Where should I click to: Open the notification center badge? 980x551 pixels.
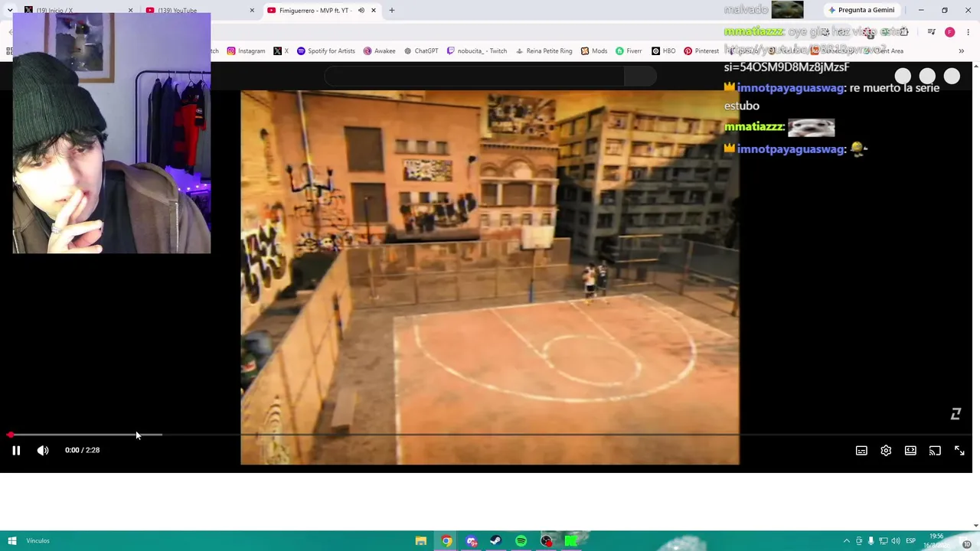pos(967,542)
